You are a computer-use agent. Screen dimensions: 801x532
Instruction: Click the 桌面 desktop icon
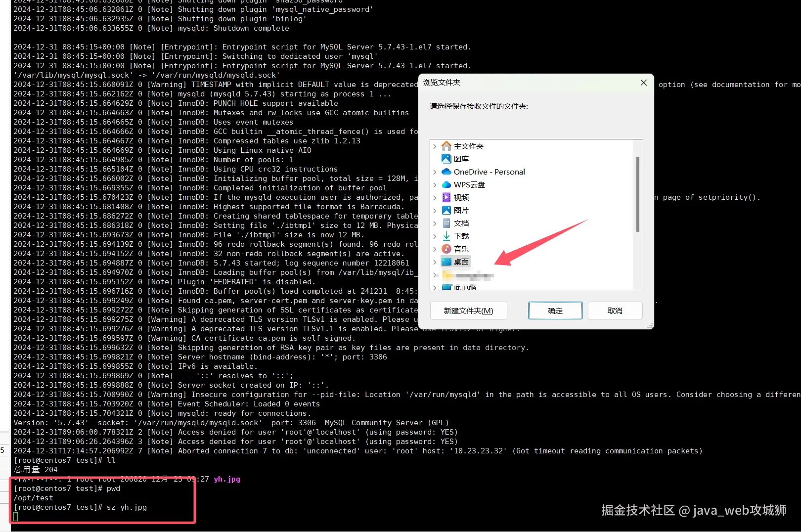coord(446,262)
